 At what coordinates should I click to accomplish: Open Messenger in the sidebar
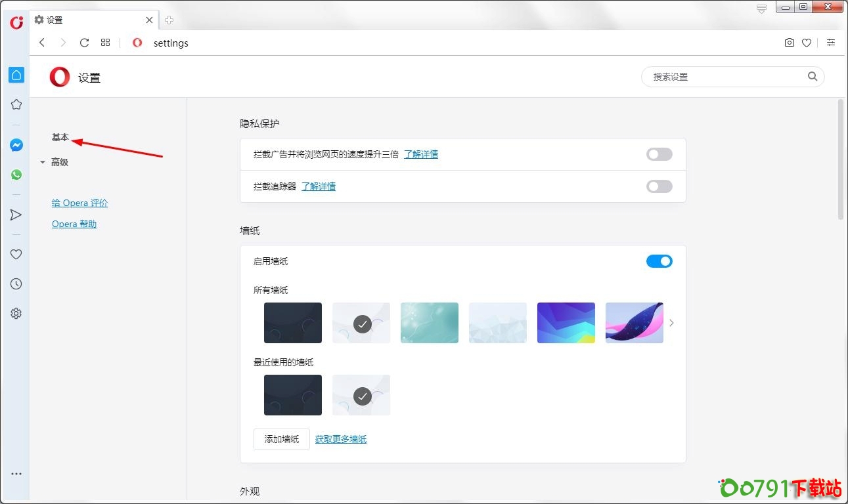16,145
